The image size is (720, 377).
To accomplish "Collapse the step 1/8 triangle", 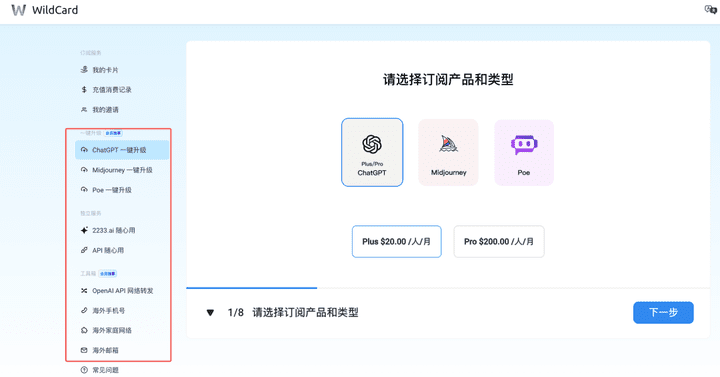I will click(x=210, y=313).
